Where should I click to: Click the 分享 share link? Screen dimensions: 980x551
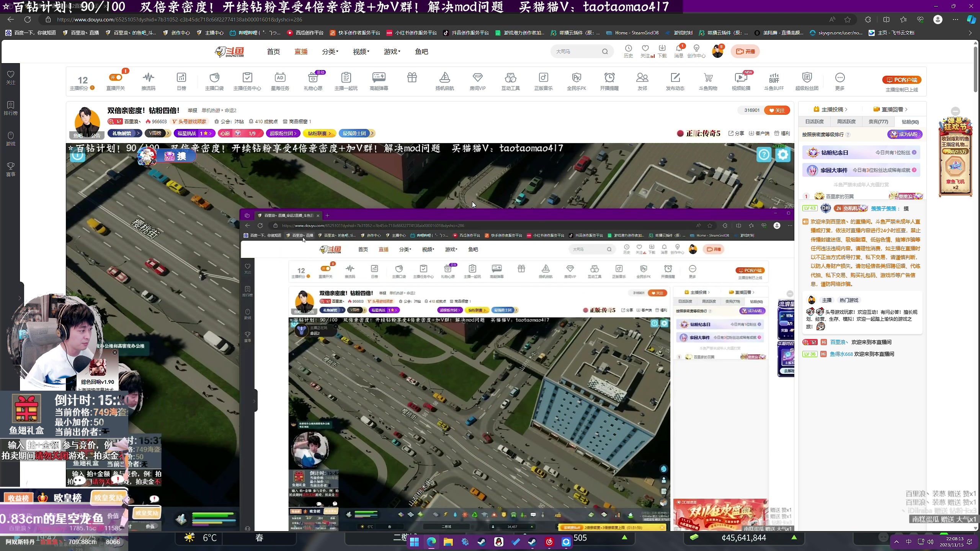736,133
